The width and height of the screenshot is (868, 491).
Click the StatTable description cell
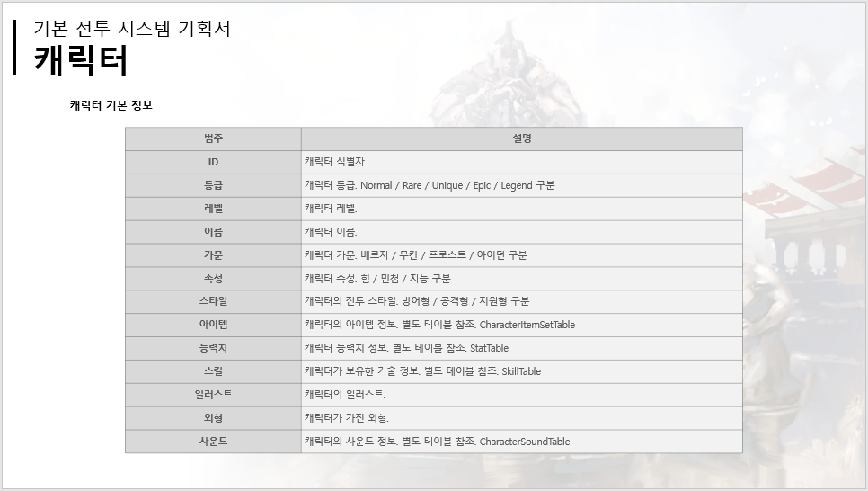point(521,348)
